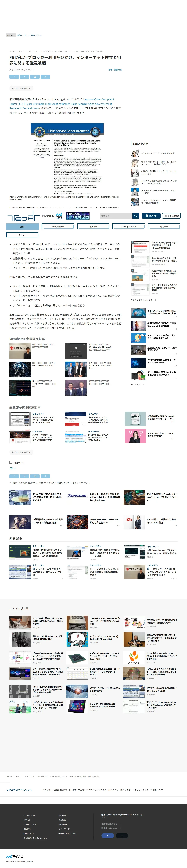Click the ログイン button
This screenshot has height=868, width=187.
[x=151, y=216]
